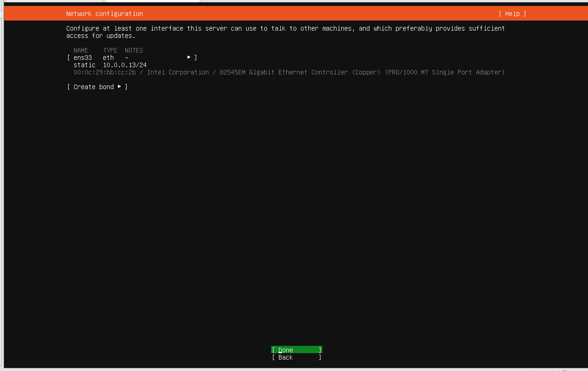The width and height of the screenshot is (588, 371).
Task: Expand the ens33 interface arrow menu
Action: click(x=189, y=58)
